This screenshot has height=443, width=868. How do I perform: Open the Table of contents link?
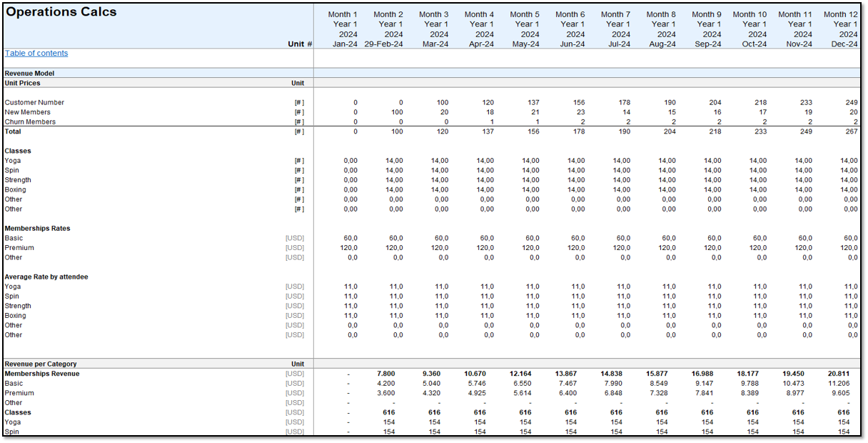click(x=36, y=53)
